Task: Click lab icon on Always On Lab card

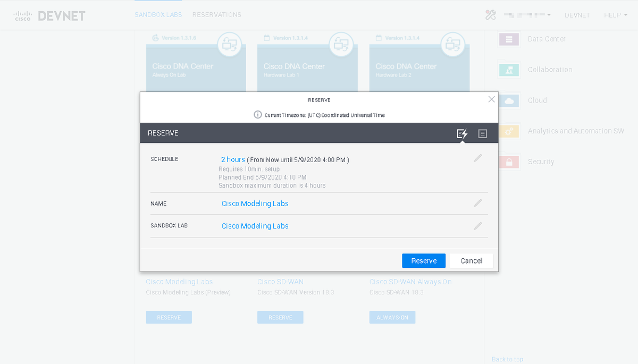Action: click(x=230, y=44)
